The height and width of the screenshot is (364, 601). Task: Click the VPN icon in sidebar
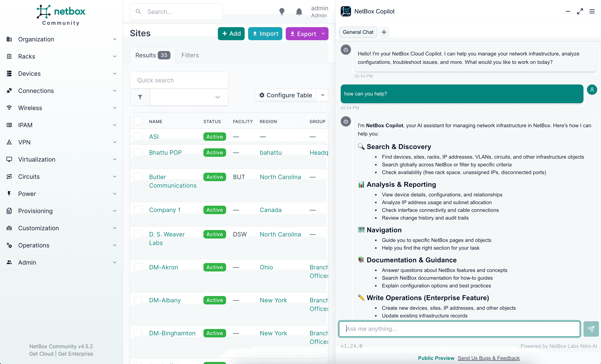click(x=9, y=142)
